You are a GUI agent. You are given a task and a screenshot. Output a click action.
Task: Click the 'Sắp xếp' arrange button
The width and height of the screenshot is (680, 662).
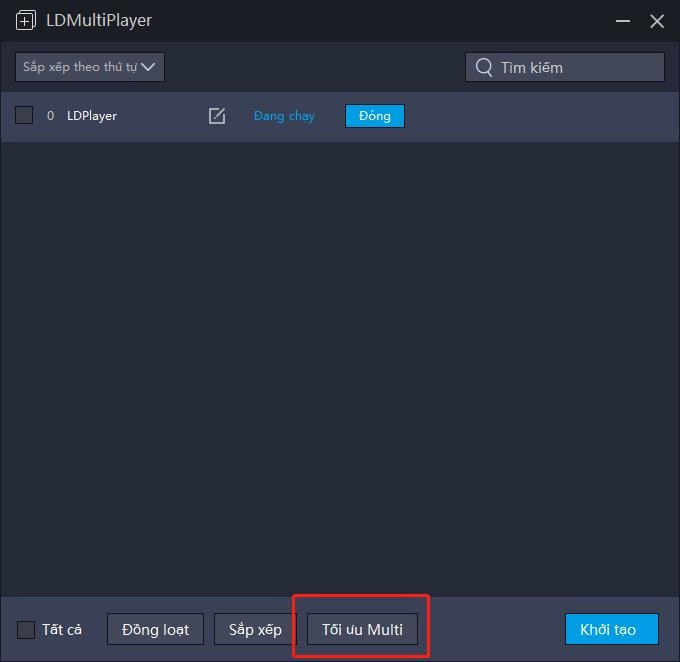(x=255, y=630)
